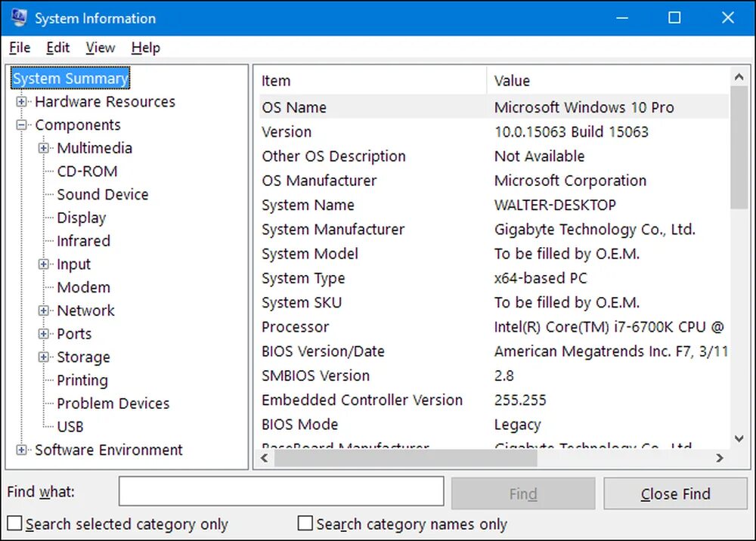Select the OS Name row
Viewport: 756px width, 541px height.
point(494,107)
